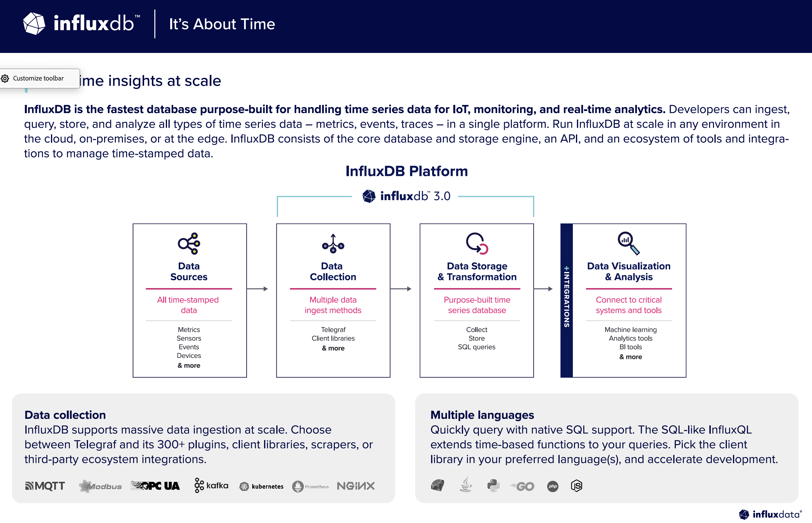Click the OPC UA logo
Screen dimensions: 812x523
[x=155, y=486]
